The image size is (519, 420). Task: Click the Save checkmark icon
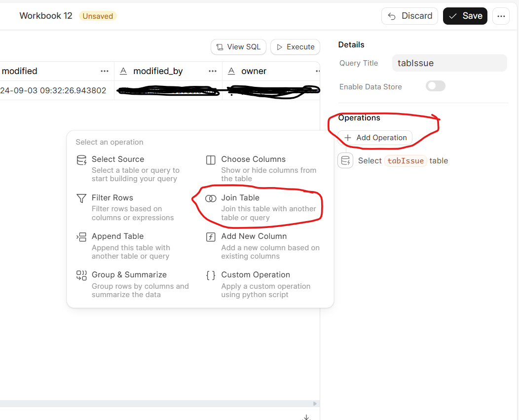(x=453, y=16)
